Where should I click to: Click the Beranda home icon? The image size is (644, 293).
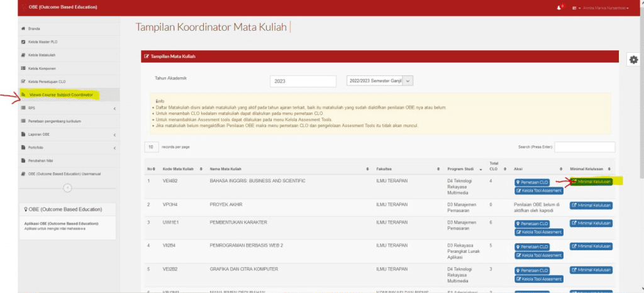23,29
